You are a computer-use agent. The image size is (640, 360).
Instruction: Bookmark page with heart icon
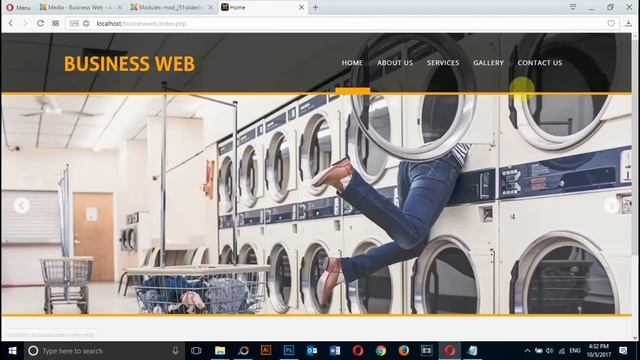611,24
